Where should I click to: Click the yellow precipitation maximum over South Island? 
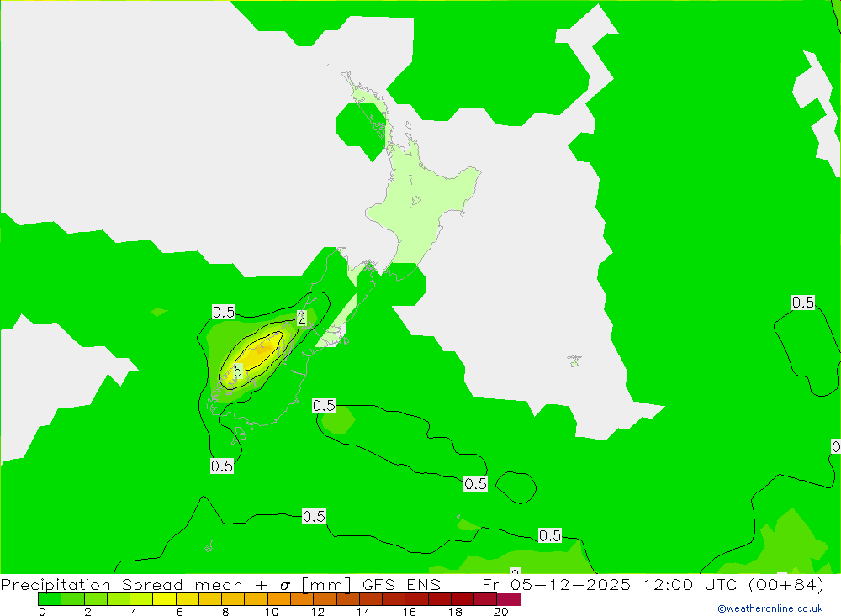(259, 351)
